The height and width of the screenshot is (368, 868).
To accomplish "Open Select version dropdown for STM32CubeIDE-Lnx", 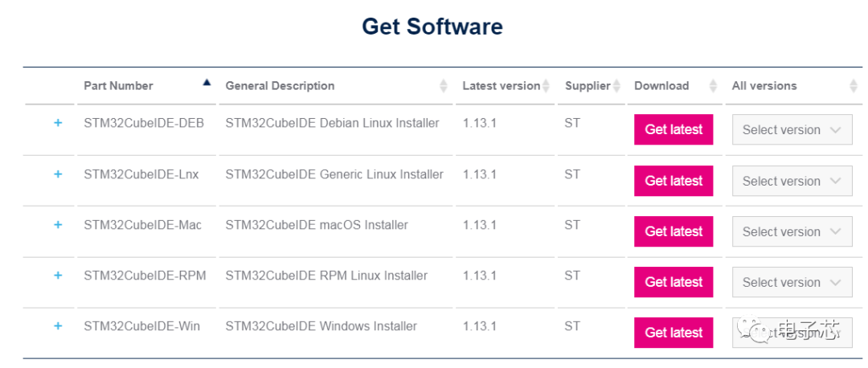I will (x=792, y=181).
